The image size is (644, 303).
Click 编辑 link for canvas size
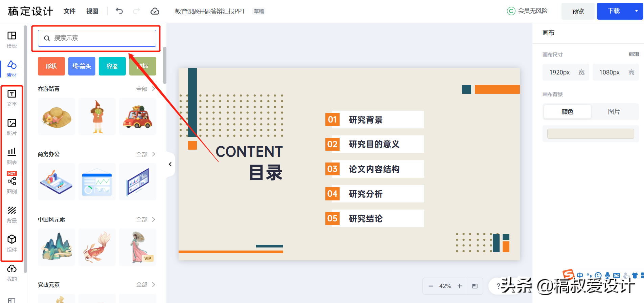pyautogui.click(x=634, y=54)
